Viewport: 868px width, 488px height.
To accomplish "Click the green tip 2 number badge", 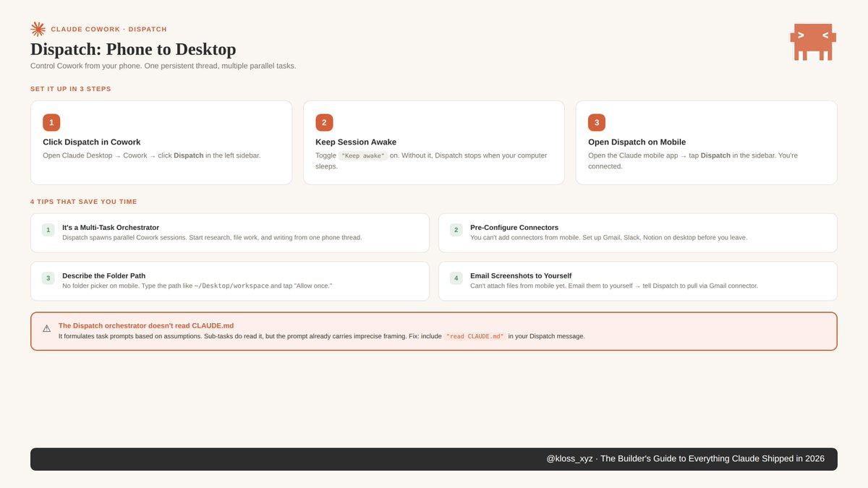I will click(x=456, y=230).
